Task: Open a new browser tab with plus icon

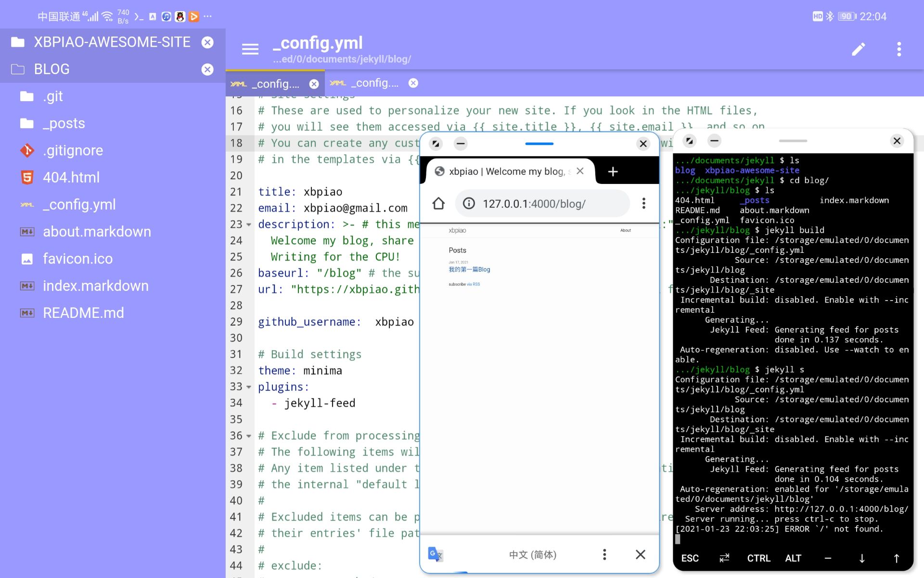Action: (613, 171)
